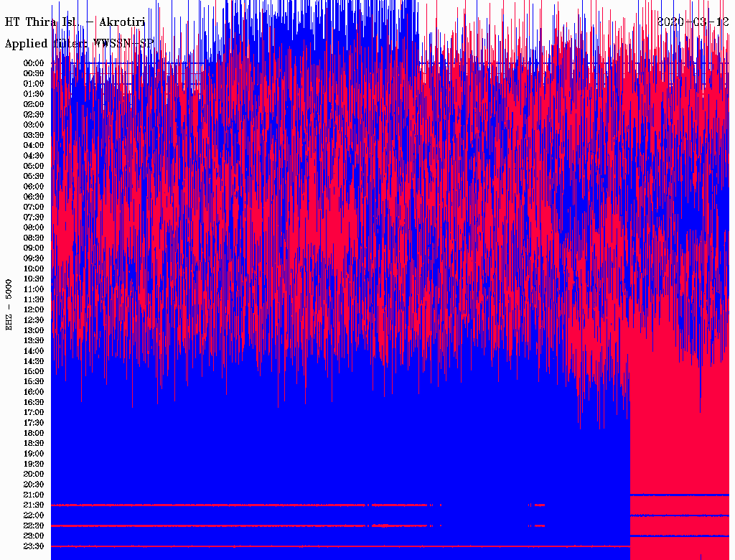Select the 18:00 time label
The image size is (735, 560).
click(34, 433)
